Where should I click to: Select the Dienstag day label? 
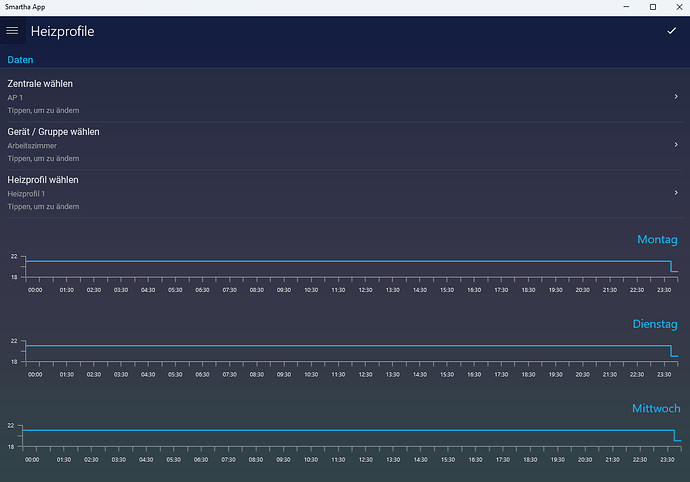click(655, 324)
